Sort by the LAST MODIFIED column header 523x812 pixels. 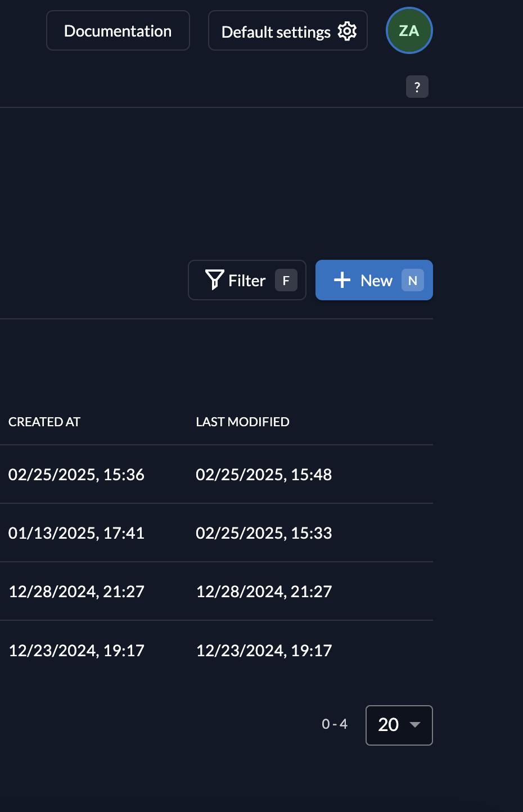(x=242, y=422)
